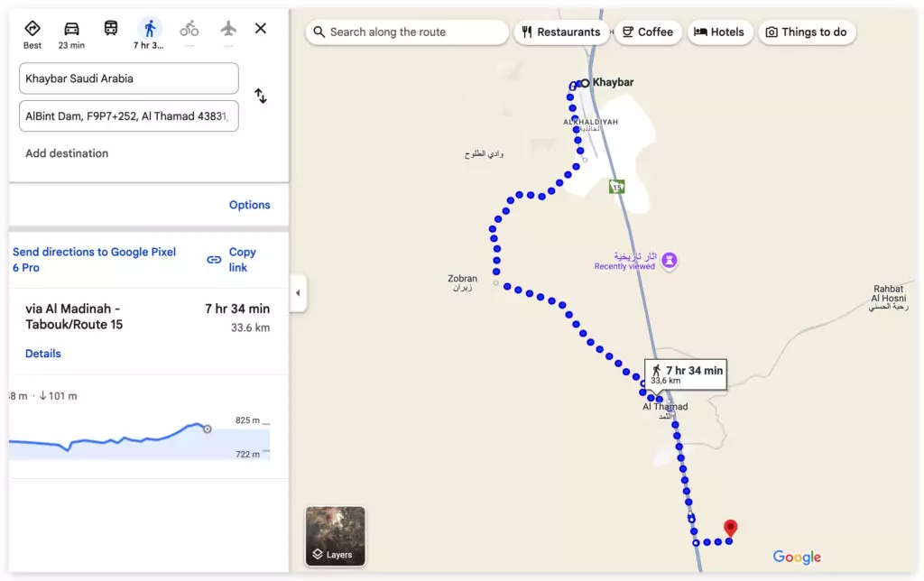This screenshot has height=581, width=924.
Task: Click the elevation profile end marker
Action: [208, 429]
